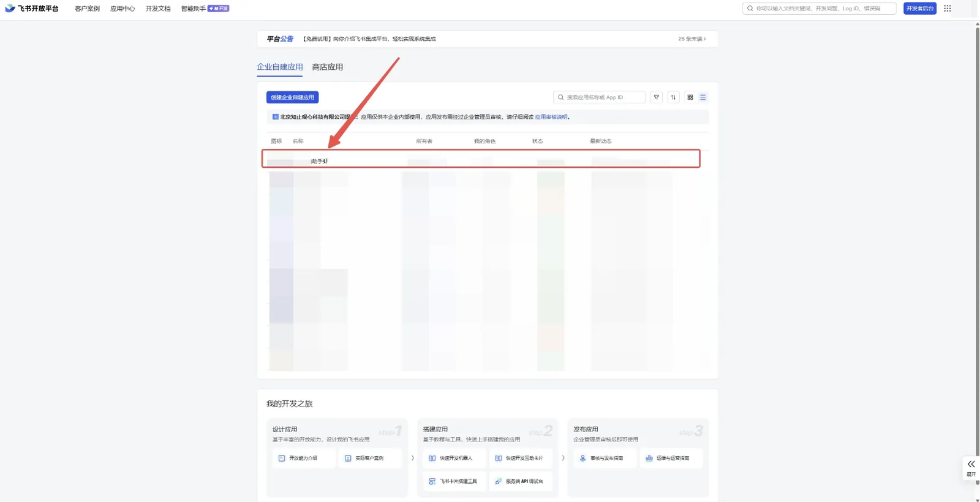
Task: Expand the 展开 side panel
Action: point(971,468)
